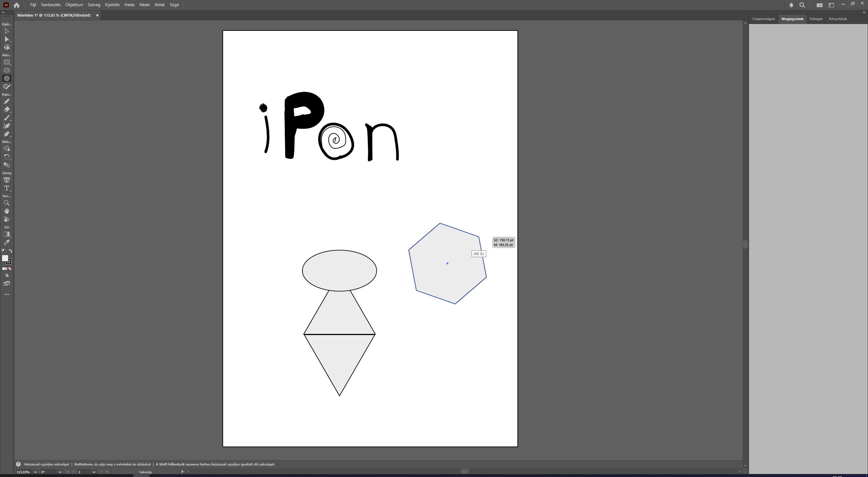Select the Touch Type tool
This screenshot has height=477, width=868.
[x=6, y=180]
